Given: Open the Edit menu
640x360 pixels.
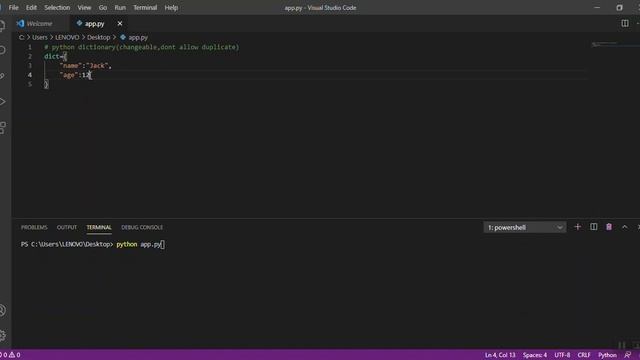Looking at the screenshot, I should (31, 8).
